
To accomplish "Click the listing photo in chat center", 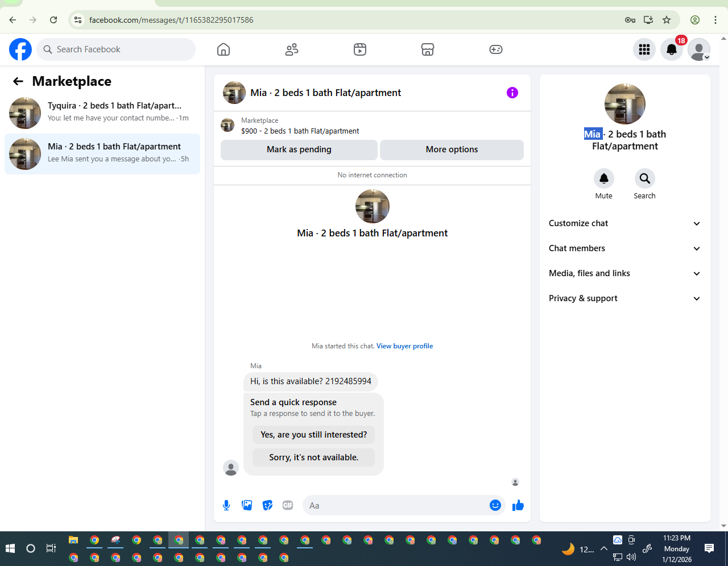I will tap(373, 206).
